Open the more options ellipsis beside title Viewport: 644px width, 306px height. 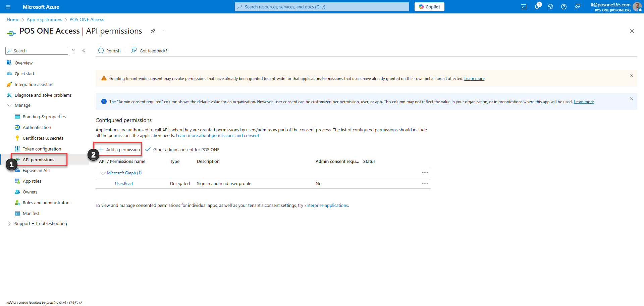[x=164, y=31]
